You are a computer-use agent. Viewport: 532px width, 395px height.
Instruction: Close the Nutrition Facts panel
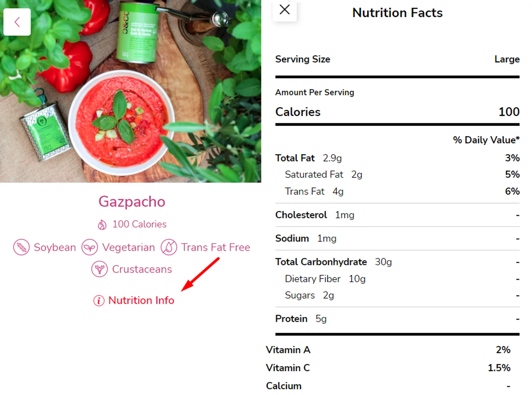coord(285,10)
